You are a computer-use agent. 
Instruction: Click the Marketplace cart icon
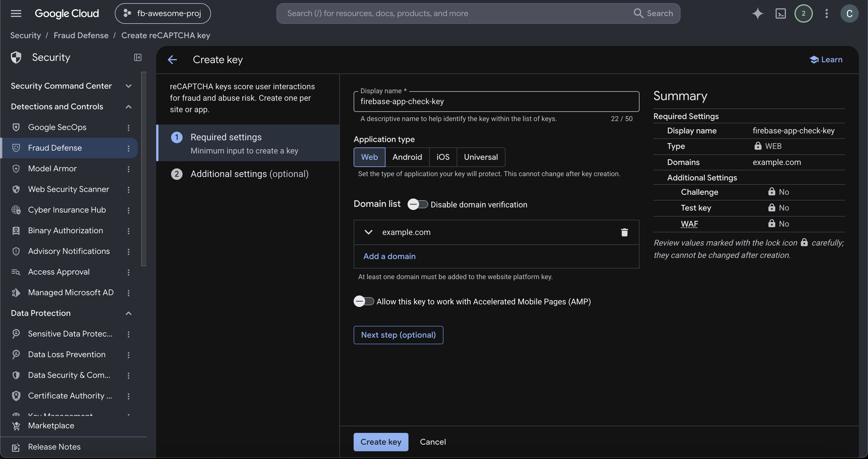pyautogui.click(x=16, y=426)
